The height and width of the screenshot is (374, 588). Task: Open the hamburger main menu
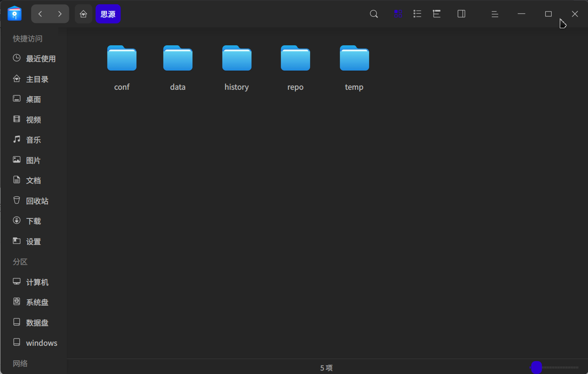point(495,14)
